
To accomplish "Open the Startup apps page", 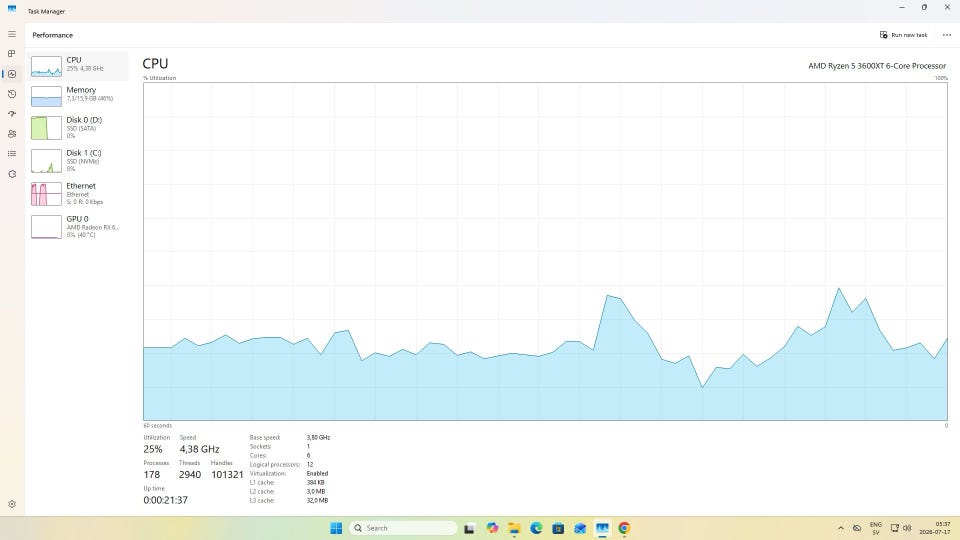I will (x=12, y=114).
